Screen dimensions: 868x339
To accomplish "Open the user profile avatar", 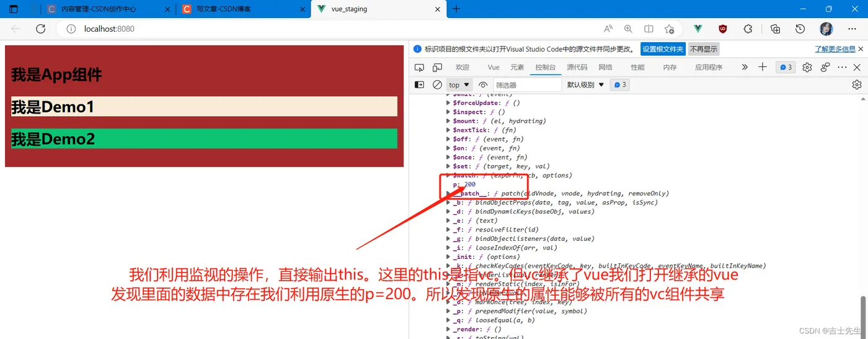I will (826, 29).
